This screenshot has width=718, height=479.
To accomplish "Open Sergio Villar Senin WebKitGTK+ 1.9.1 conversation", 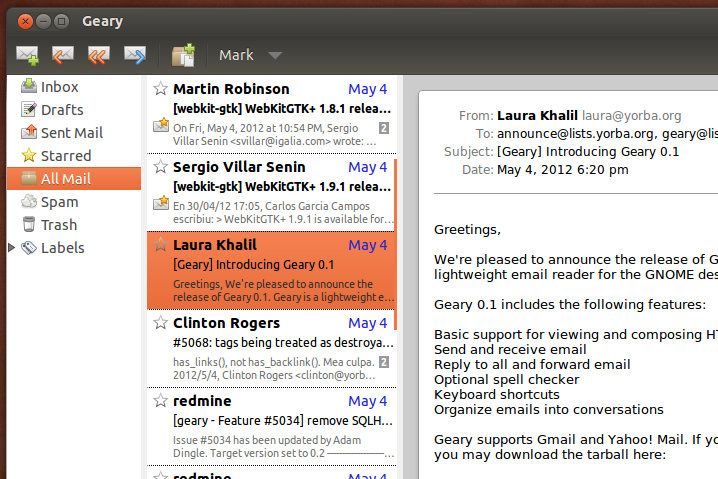I will point(272,192).
